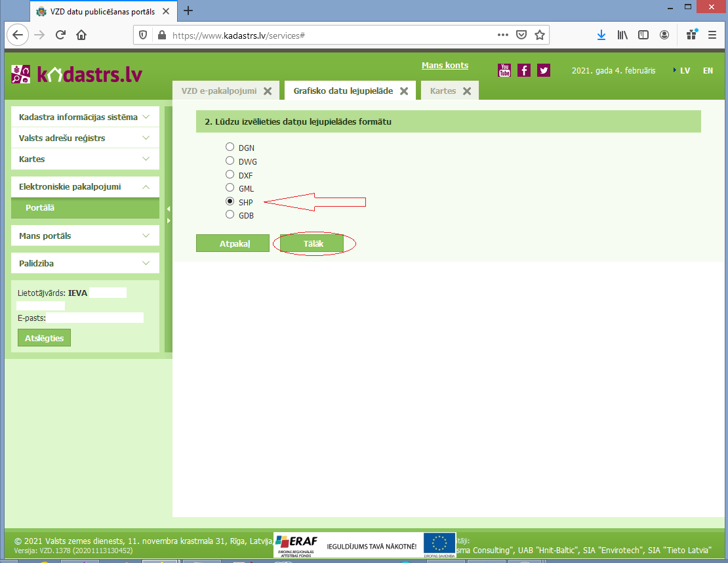The image size is (728, 563).
Task: Go to the browser home page icon
Action: 81,35
